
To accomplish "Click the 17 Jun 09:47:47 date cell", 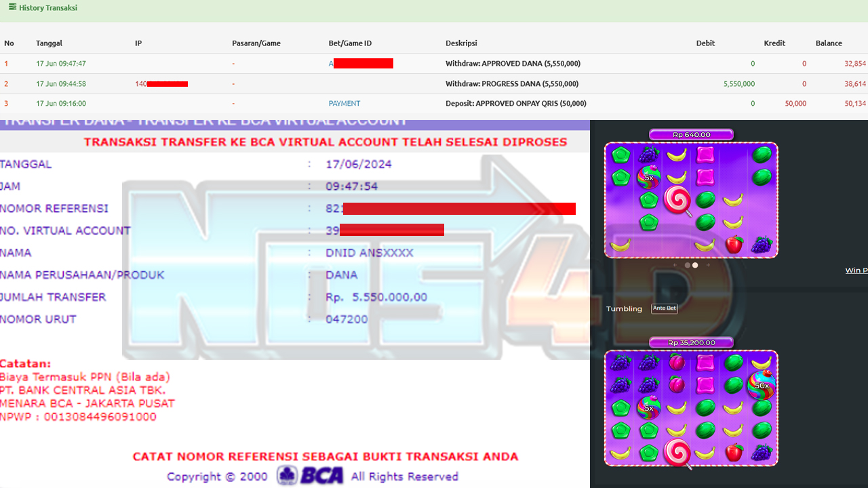I will (61, 64).
